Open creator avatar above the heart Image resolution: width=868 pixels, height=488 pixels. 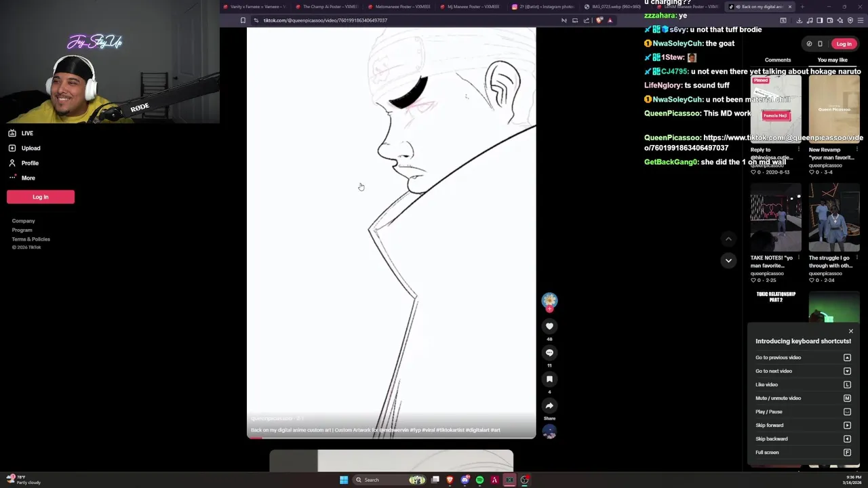(549, 300)
